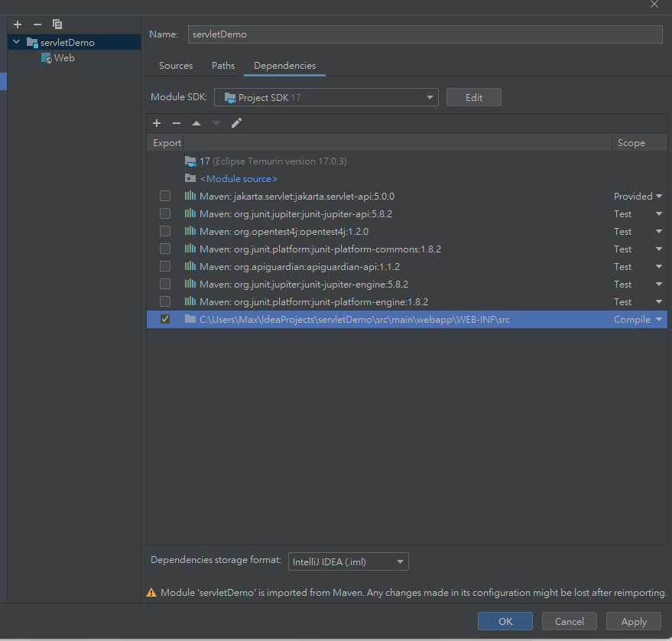Click library icon of opentest4j
672x641 pixels.
click(190, 231)
